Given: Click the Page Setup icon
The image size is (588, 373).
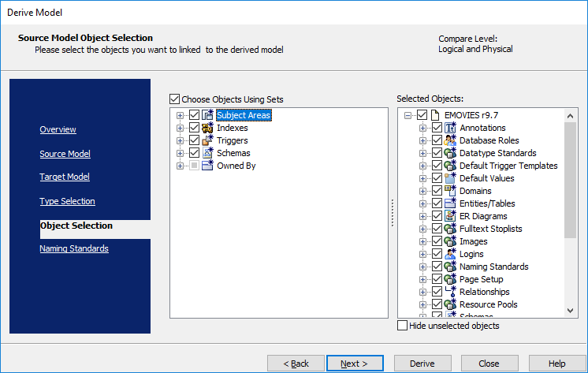Looking at the screenshot, I should [450, 279].
